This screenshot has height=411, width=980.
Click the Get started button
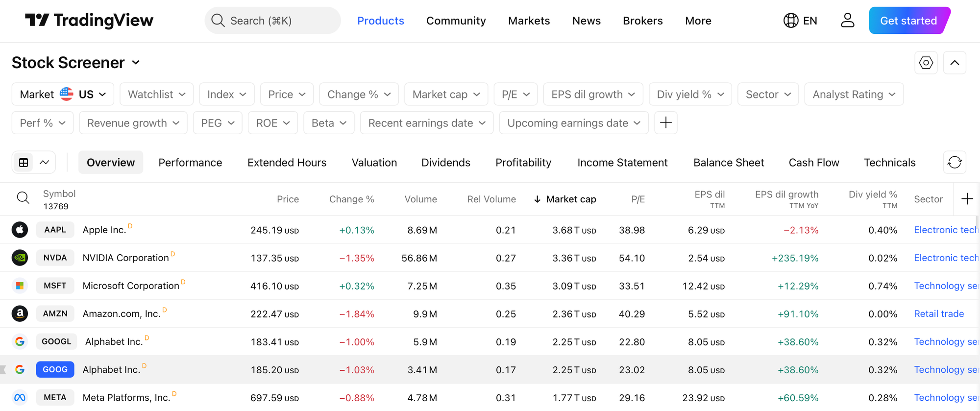[x=909, y=21]
